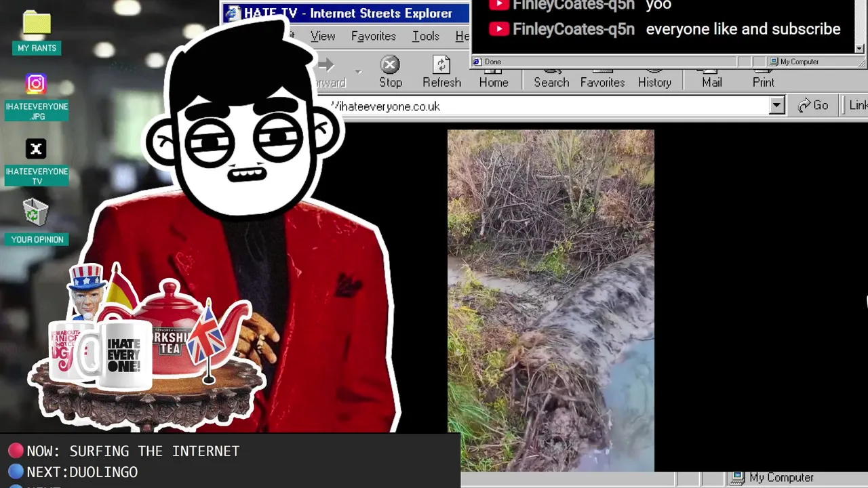The height and width of the screenshot is (488, 868).
Task: Open the Tools menu
Action: click(x=425, y=36)
